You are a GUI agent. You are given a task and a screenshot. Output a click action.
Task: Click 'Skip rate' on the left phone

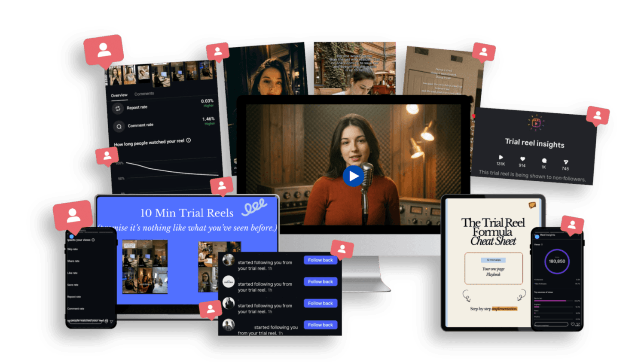[x=73, y=249]
